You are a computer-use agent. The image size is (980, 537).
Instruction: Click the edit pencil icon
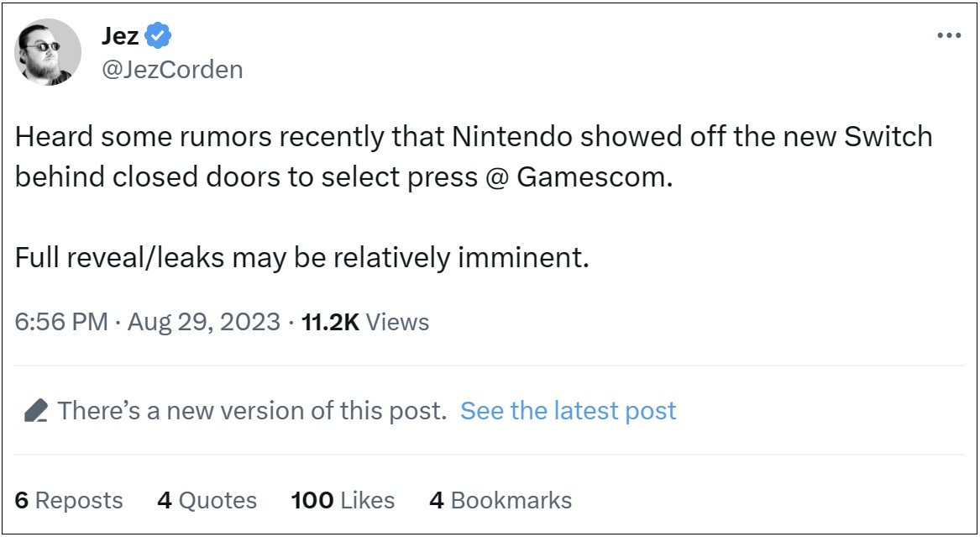click(35, 411)
